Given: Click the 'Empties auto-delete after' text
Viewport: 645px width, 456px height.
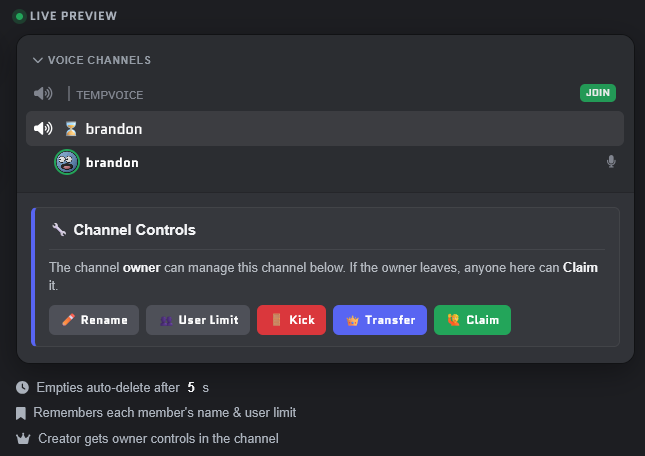Looking at the screenshot, I should [108, 387].
